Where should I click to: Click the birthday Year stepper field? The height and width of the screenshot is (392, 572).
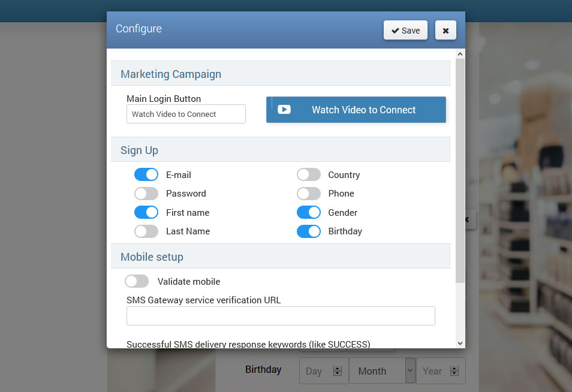click(x=433, y=371)
